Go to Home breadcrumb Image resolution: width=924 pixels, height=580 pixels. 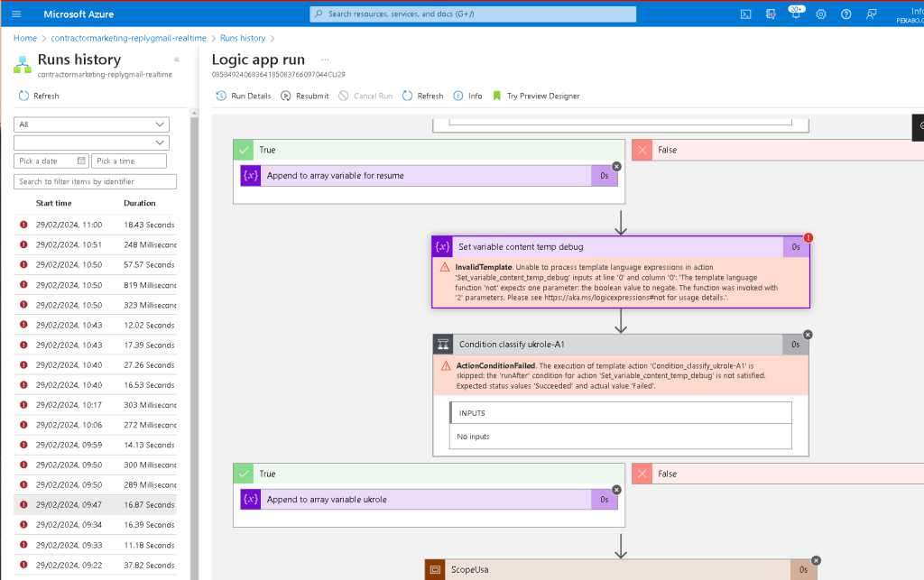point(25,38)
